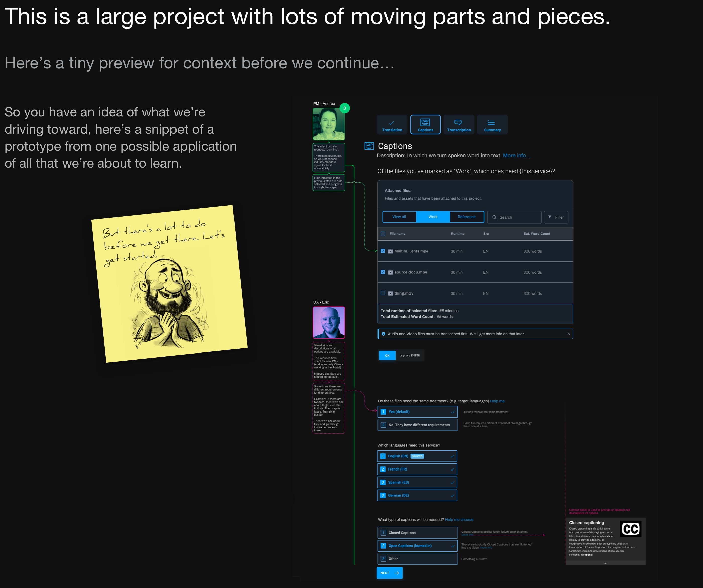Dismiss the transcription info banner
Screen dimensions: 703x588
point(568,334)
